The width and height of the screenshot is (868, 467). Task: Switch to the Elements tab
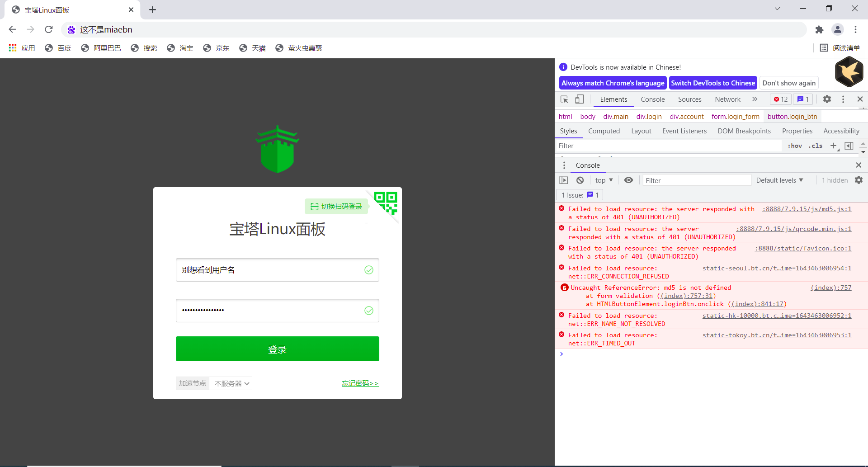pyautogui.click(x=613, y=99)
